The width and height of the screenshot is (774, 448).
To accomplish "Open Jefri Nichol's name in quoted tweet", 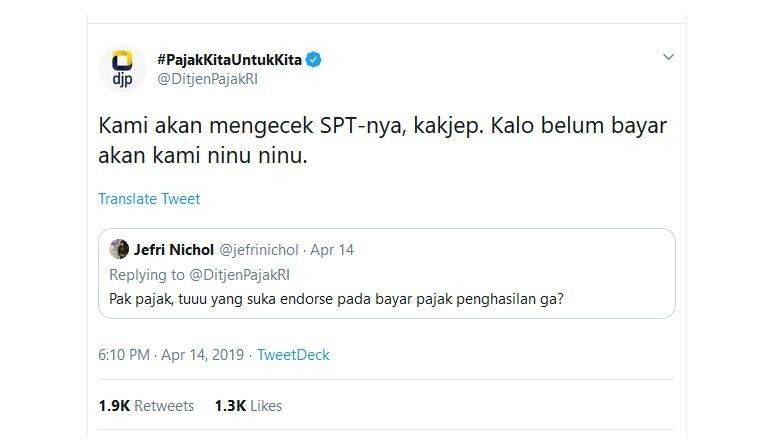I will 174,250.
